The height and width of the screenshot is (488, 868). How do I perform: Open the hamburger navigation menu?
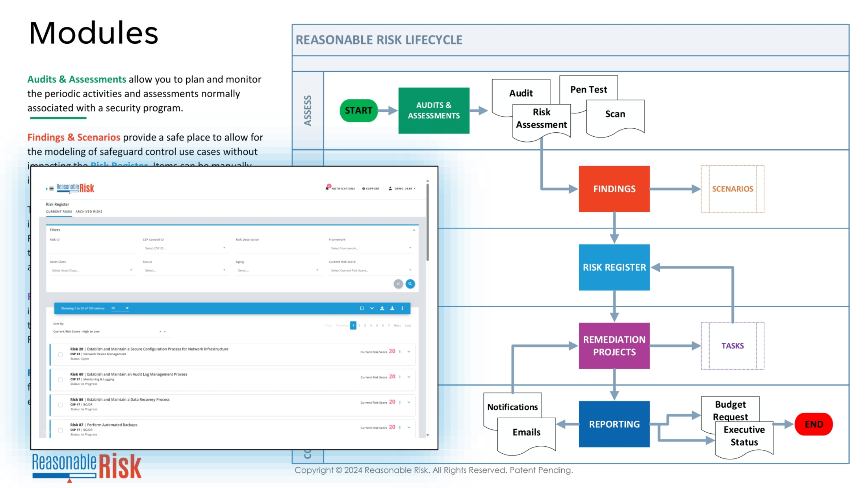[x=51, y=188]
